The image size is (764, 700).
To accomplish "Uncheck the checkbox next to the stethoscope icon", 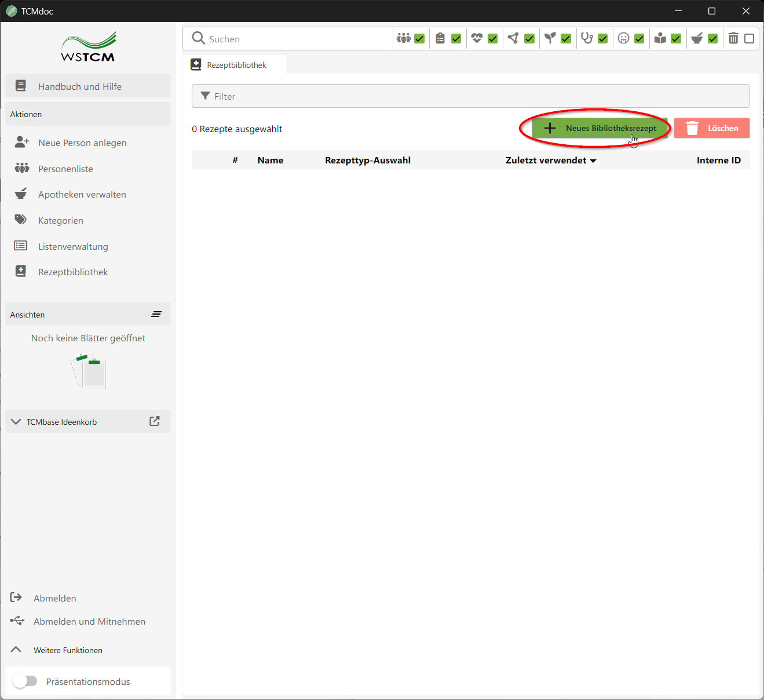I will pos(602,39).
